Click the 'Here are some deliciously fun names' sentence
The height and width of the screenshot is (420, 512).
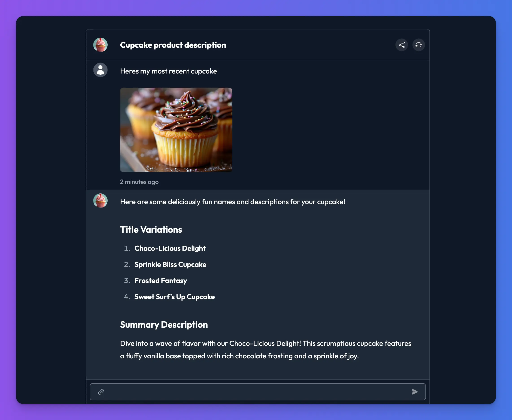click(x=232, y=202)
